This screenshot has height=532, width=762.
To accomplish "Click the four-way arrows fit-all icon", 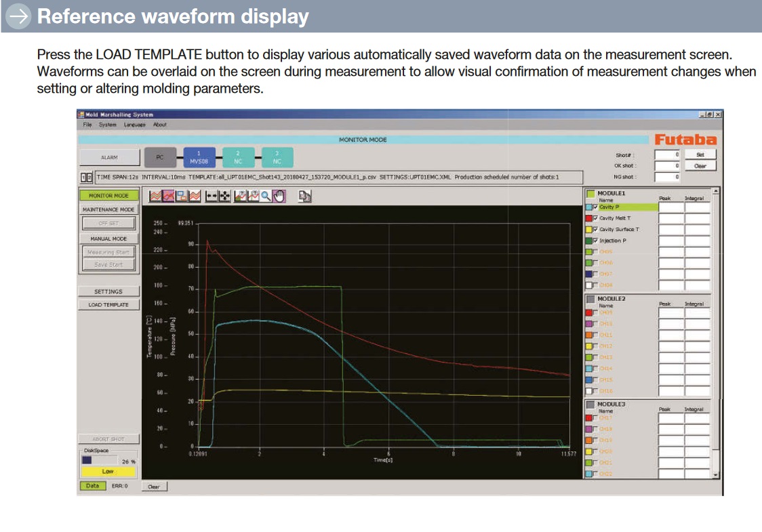I will click(224, 196).
